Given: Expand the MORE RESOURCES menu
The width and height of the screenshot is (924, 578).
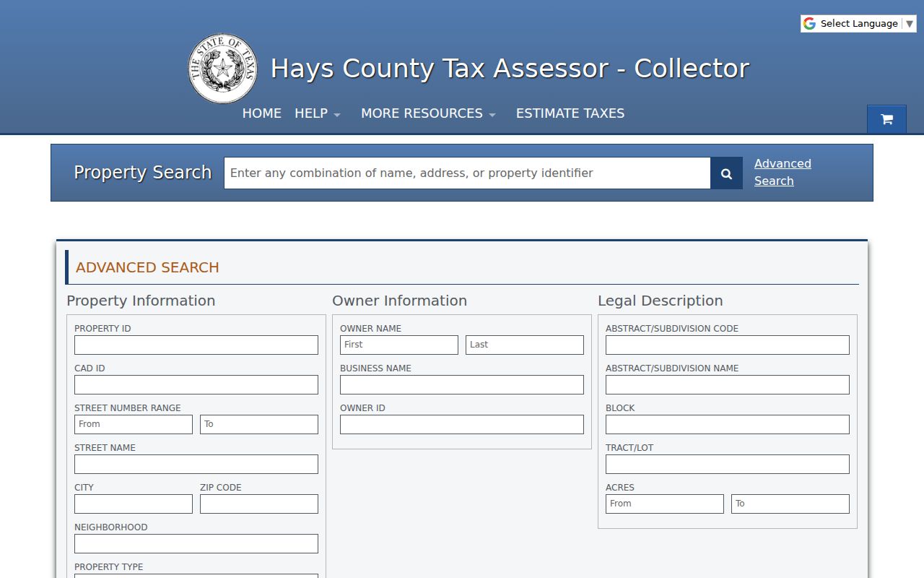Looking at the screenshot, I should click(x=429, y=113).
